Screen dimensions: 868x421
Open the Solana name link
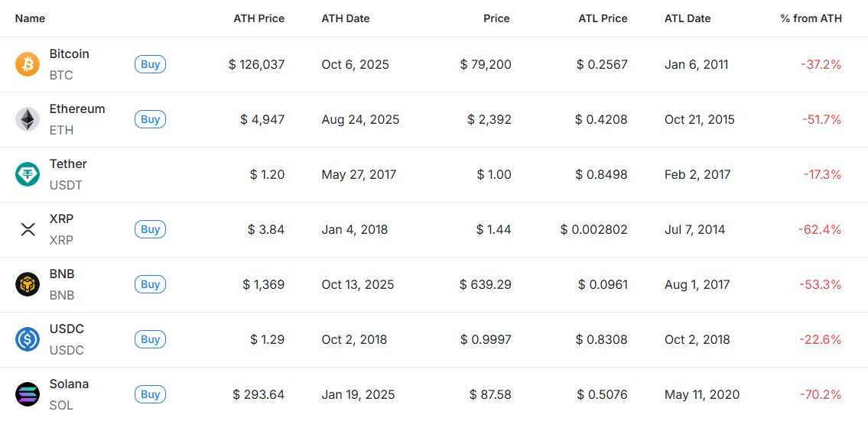coord(69,384)
